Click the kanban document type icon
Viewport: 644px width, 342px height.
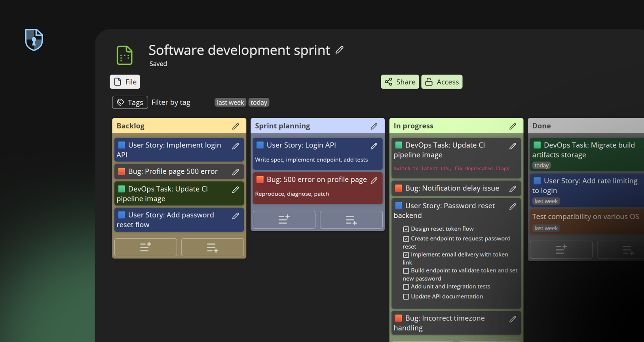pyautogui.click(x=125, y=55)
